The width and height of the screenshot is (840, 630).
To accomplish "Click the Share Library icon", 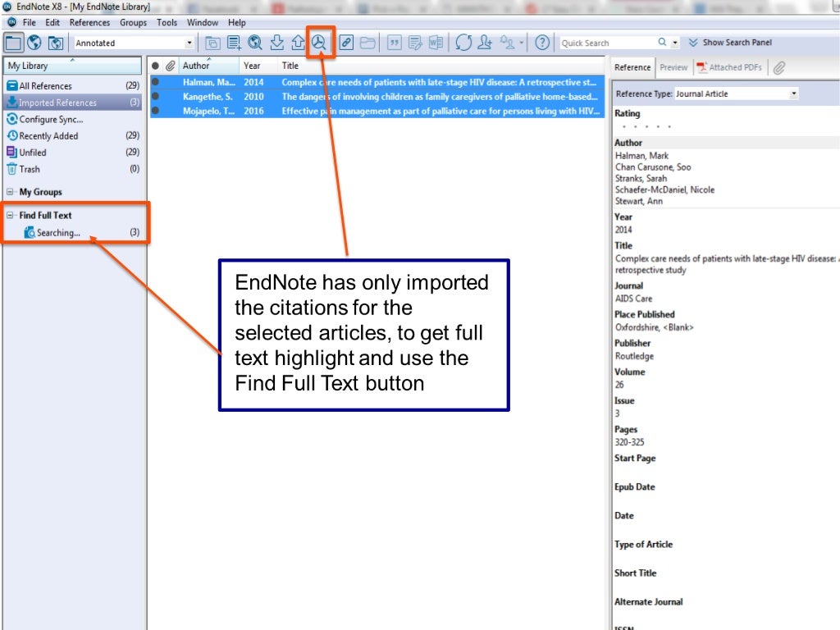I will [x=485, y=43].
